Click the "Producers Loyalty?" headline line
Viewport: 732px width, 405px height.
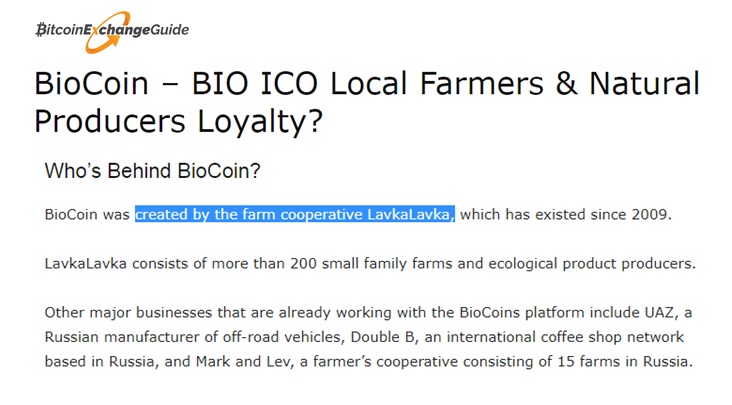tap(178, 121)
